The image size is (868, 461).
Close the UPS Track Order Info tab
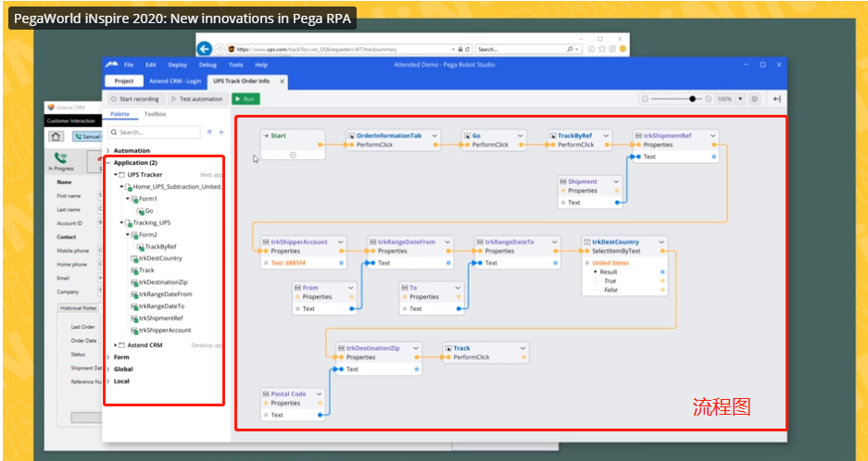coord(282,81)
